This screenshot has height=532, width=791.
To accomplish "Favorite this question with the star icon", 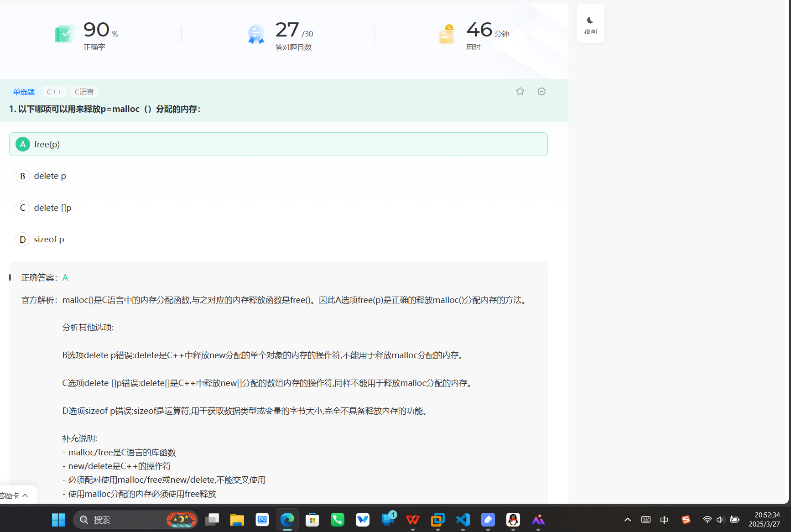I will [x=520, y=91].
